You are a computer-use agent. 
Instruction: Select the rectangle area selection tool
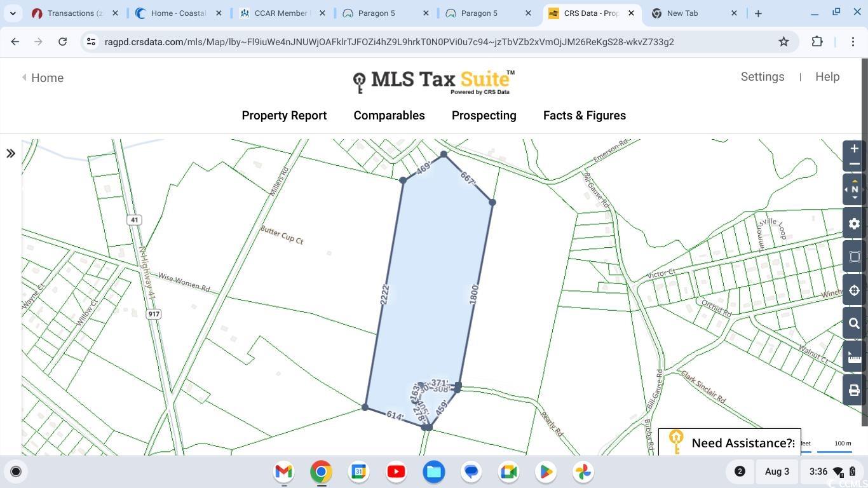[854, 257]
